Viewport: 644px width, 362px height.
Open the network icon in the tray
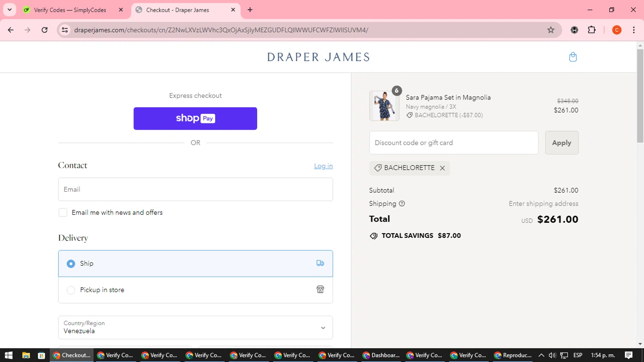pos(564,355)
